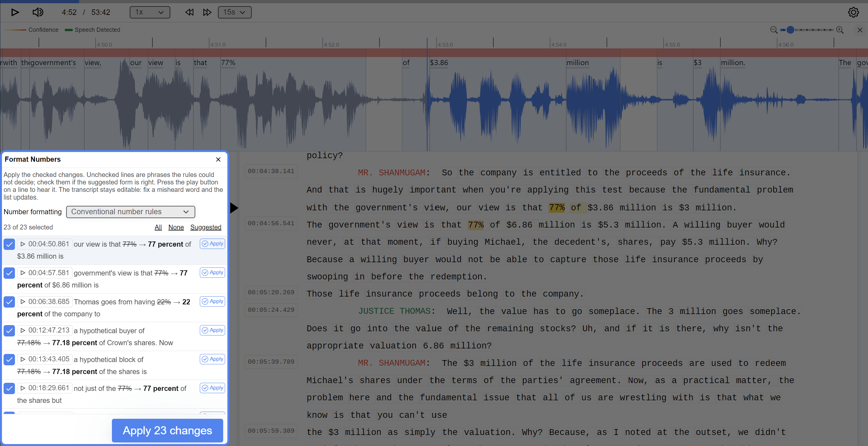Select highlighted 77% in the government's view line

[x=476, y=225]
